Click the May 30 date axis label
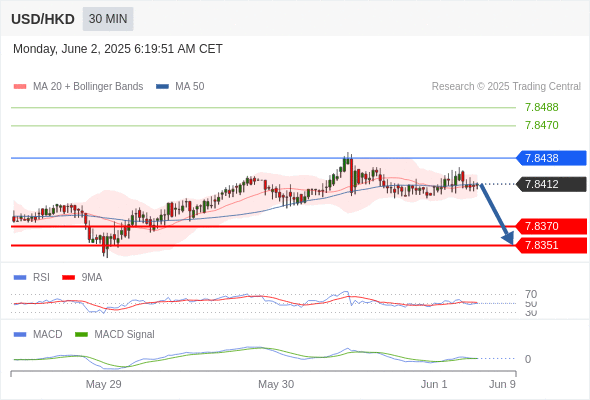This screenshot has width=590, height=400. (276, 384)
